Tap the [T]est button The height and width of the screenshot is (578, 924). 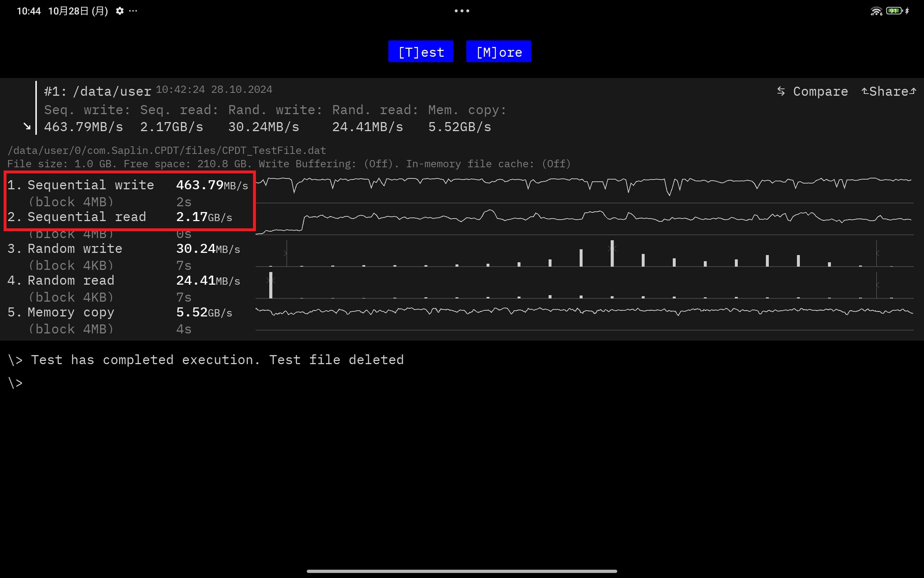pyautogui.click(x=421, y=52)
